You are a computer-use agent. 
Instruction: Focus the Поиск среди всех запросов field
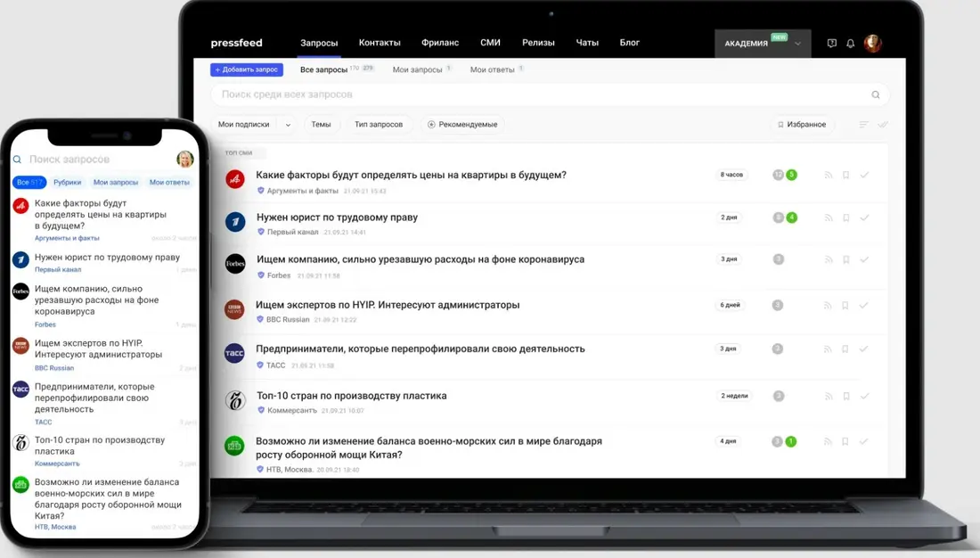(550, 94)
